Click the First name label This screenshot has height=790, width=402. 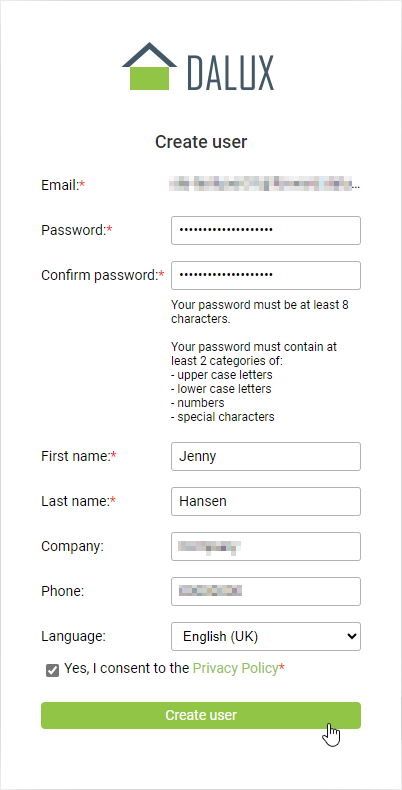click(x=79, y=456)
